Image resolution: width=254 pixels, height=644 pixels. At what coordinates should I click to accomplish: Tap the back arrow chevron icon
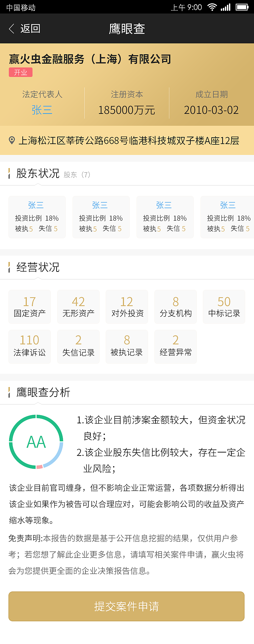point(12,28)
